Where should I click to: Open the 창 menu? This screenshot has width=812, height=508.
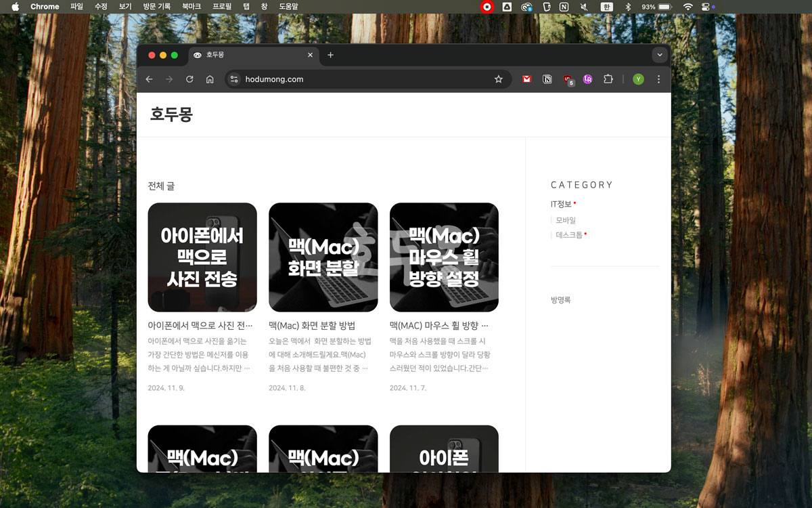coord(264,7)
